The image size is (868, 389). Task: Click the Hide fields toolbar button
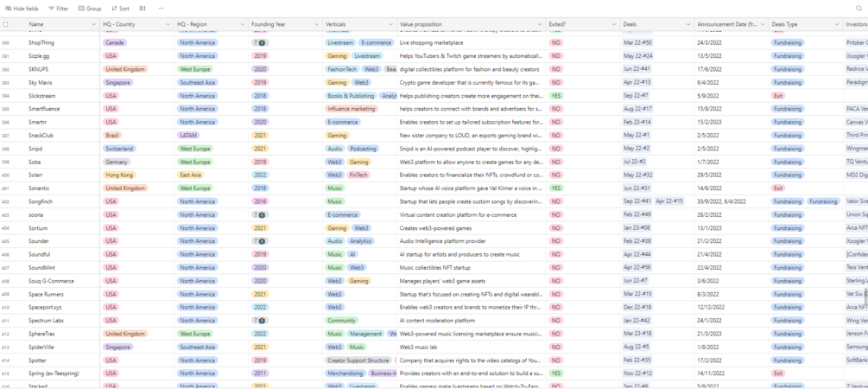tap(22, 9)
